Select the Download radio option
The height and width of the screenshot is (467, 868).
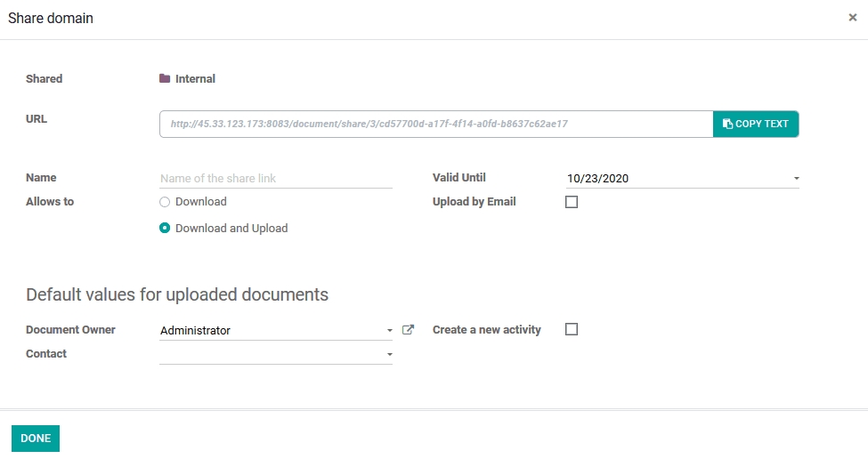click(165, 202)
